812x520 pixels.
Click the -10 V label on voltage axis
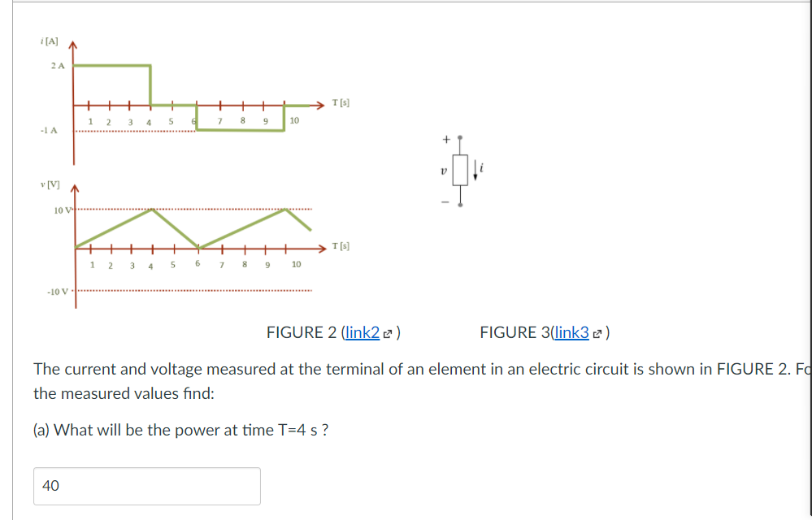[58, 292]
